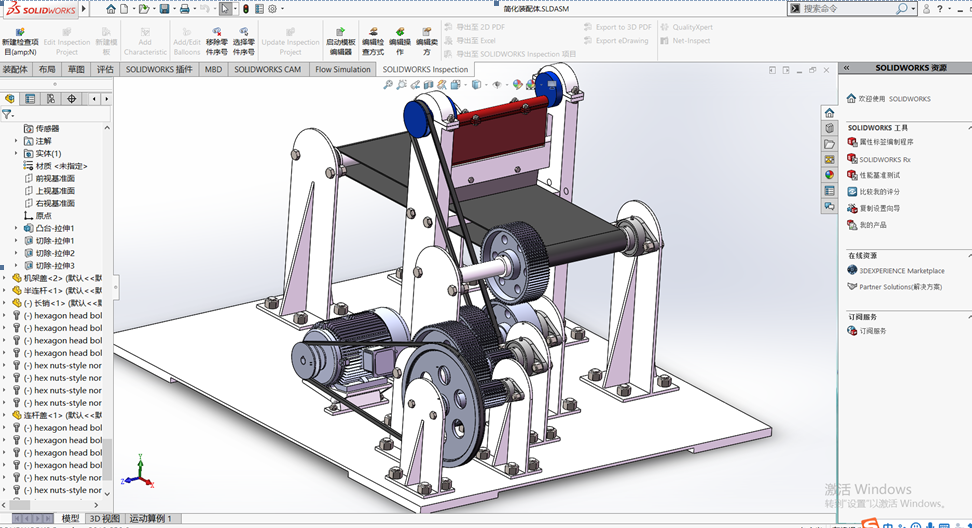Screen dimensions: 972x528
Task: Click the Open file folder icon
Action: point(144,9)
